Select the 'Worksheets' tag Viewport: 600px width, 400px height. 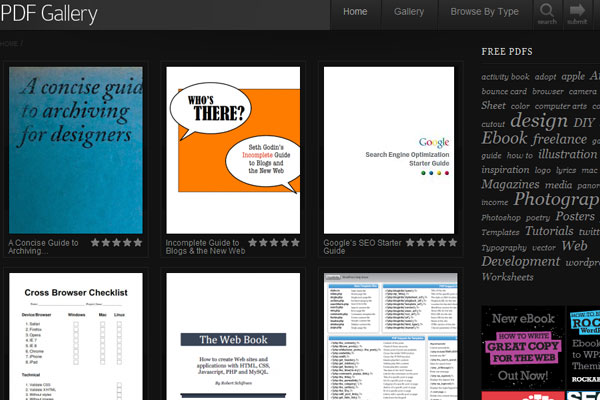(507, 277)
